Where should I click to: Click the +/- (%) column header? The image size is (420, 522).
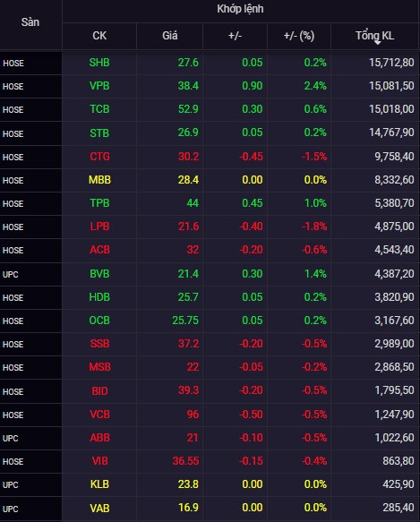click(299, 36)
